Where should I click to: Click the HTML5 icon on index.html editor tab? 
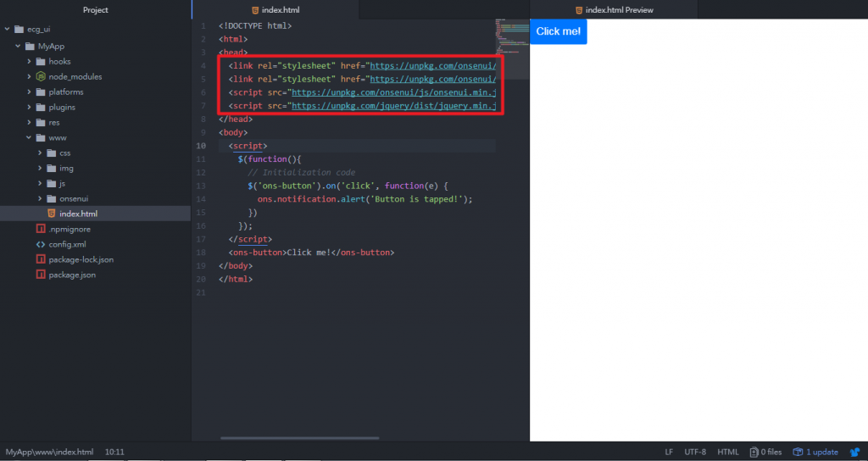(x=255, y=10)
